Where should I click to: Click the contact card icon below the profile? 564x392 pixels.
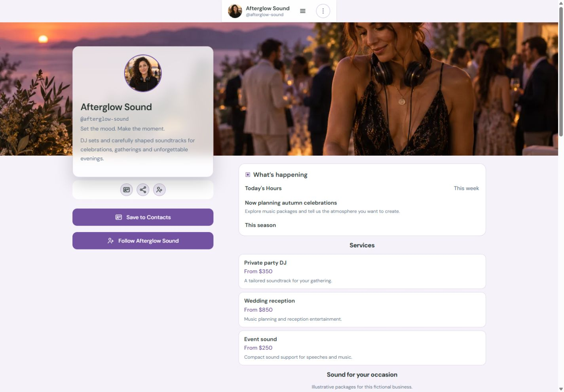tap(127, 190)
